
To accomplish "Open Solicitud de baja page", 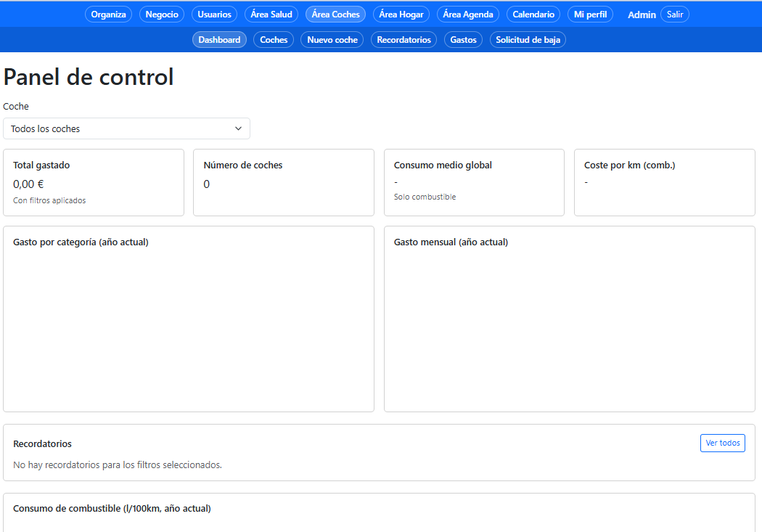I will click(528, 40).
